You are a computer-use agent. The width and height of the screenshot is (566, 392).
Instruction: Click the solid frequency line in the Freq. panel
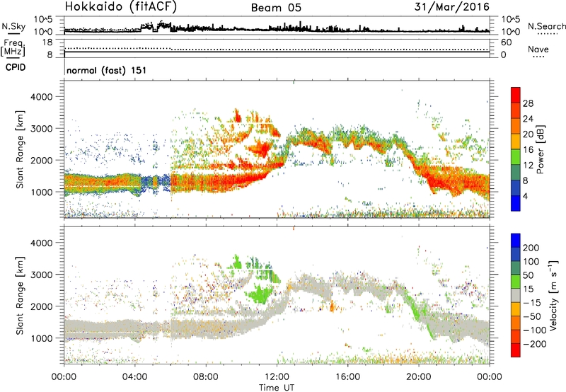277,52
